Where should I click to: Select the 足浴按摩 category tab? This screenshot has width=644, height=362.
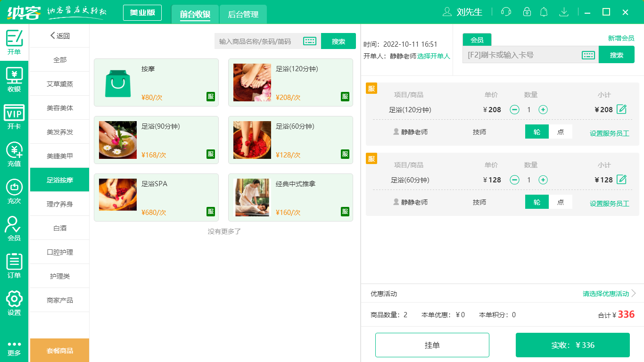59,180
